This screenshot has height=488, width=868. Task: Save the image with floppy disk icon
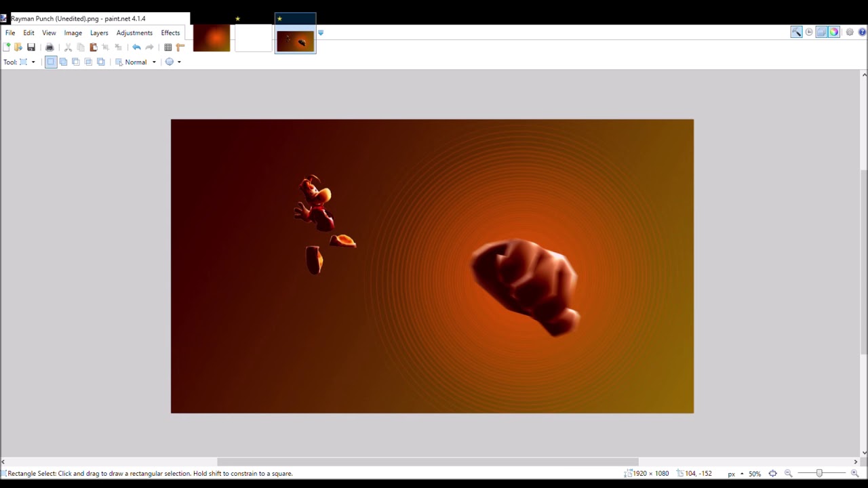point(31,47)
